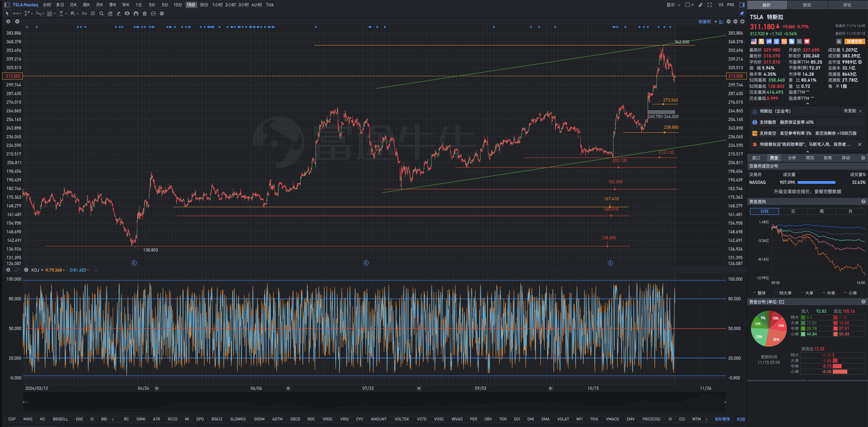Toggle 小单 series in flow legend
The image size is (868, 427).
coord(850,293)
